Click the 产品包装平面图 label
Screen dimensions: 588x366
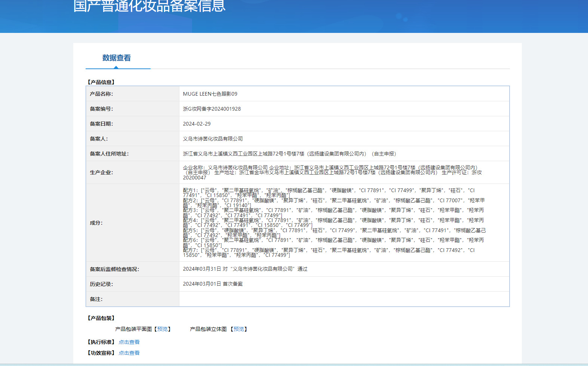[x=133, y=329]
